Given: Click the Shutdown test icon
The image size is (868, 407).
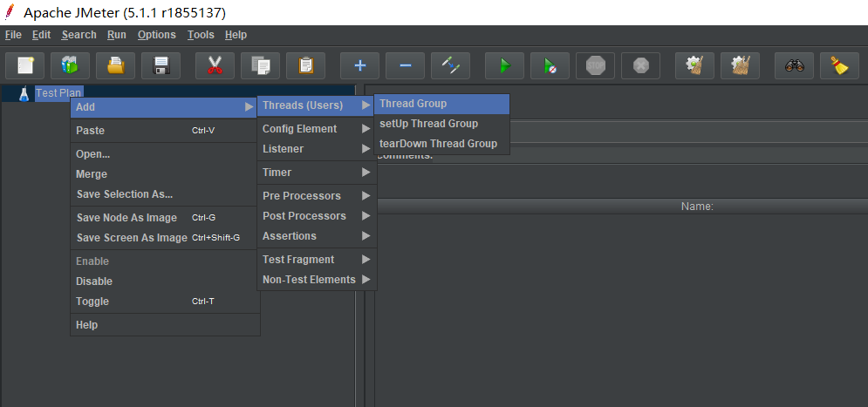Looking at the screenshot, I should 640,66.
